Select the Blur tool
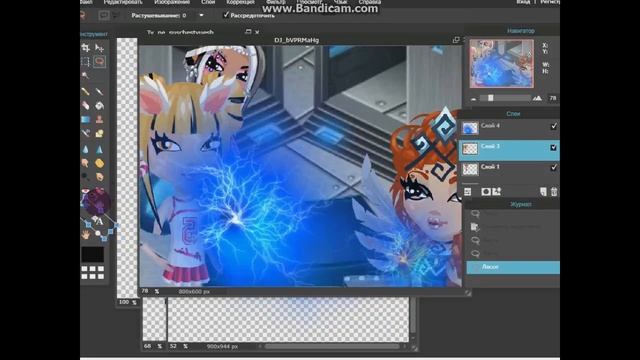The height and width of the screenshot is (360, 640). (86, 150)
